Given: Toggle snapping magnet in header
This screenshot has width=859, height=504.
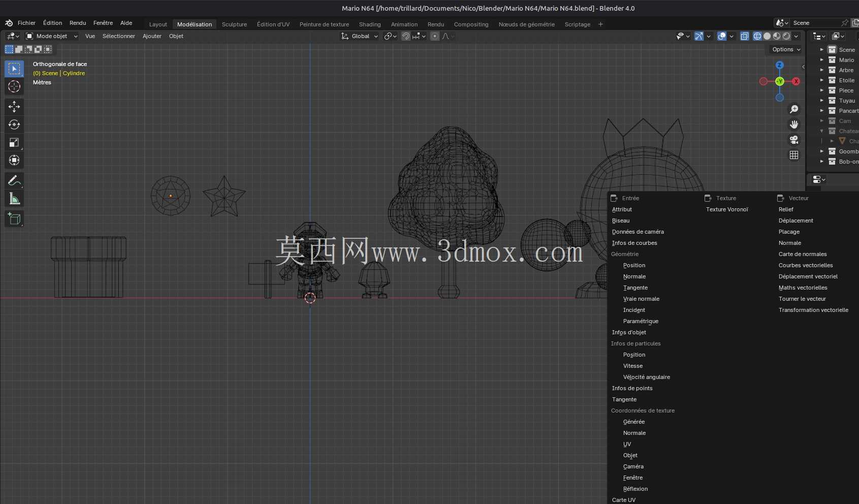Looking at the screenshot, I should [x=405, y=36].
